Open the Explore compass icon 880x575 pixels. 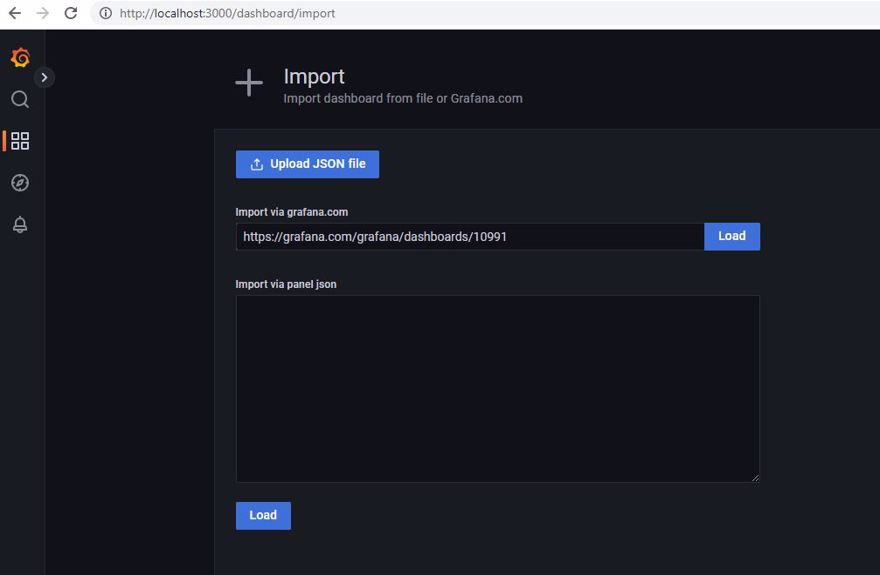(x=20, y=183)
